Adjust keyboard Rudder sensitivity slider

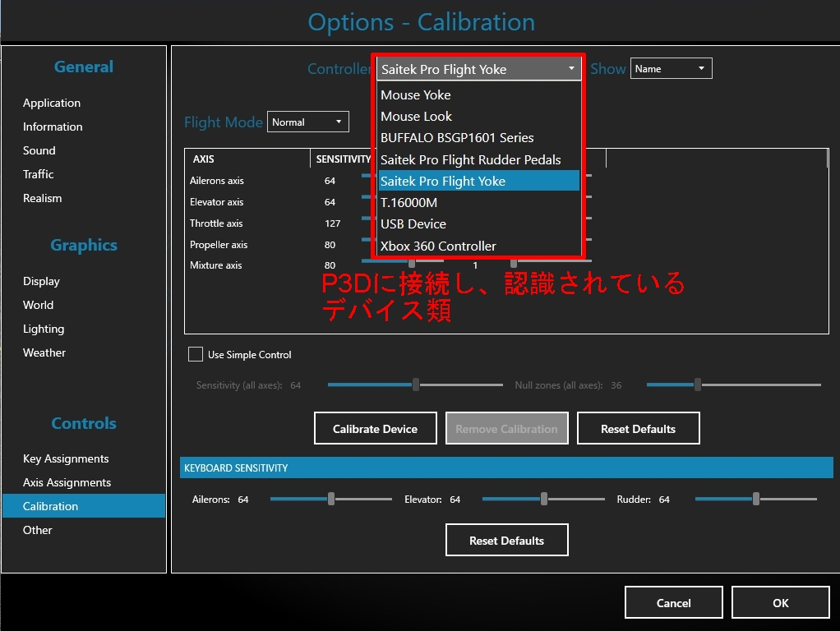click(755, 500)
